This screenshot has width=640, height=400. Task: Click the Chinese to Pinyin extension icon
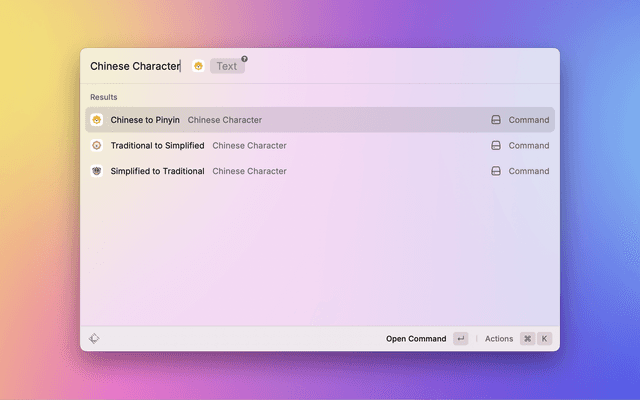point(97,120)
